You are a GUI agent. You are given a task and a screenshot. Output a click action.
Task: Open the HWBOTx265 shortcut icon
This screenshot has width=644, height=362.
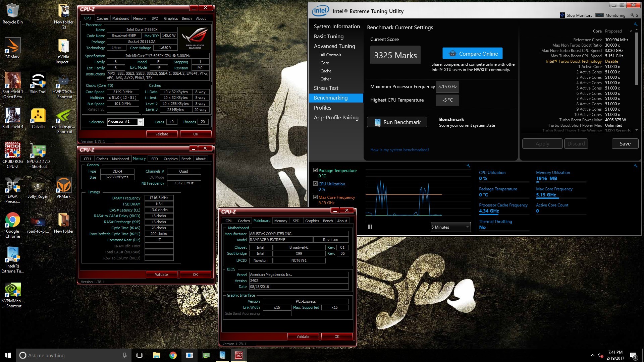[63, 85]
